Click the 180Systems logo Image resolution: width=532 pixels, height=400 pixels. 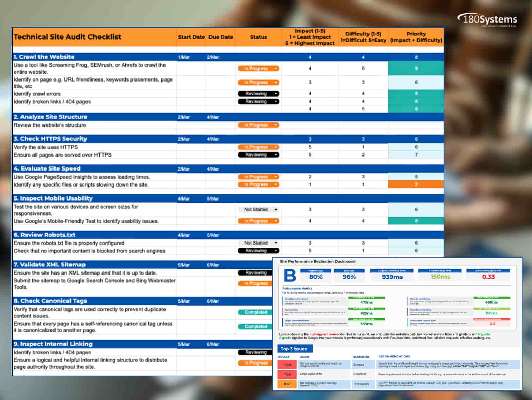(488, 20)
